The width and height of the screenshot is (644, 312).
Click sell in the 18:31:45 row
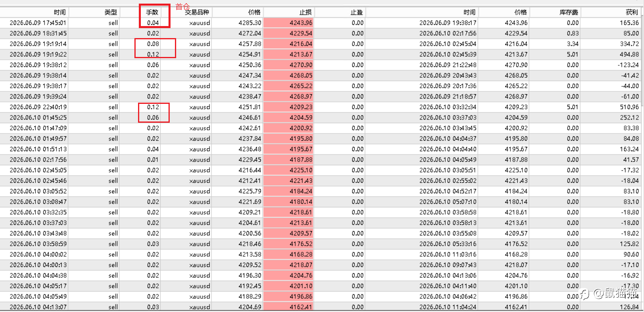pos(113,33)
